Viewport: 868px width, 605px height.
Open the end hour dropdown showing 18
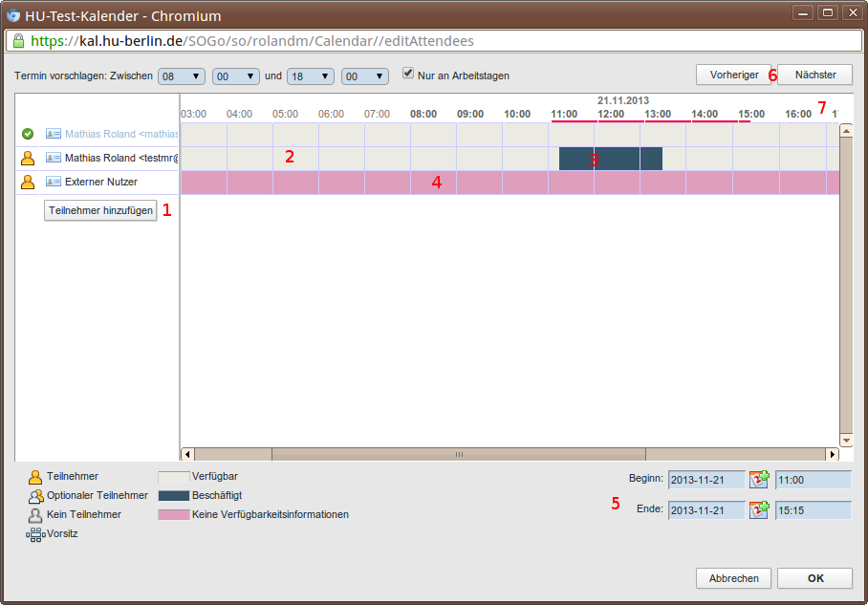click(x=310, y=76)
